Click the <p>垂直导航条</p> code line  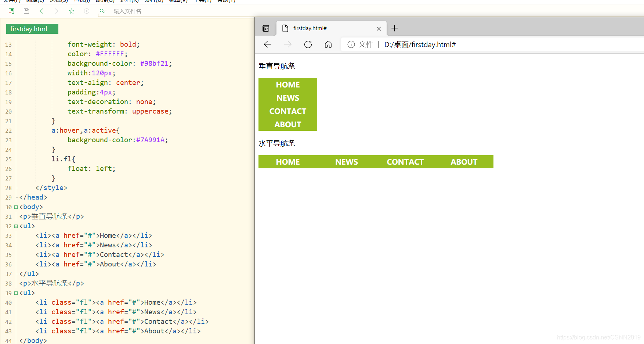[x=51, y=216]
